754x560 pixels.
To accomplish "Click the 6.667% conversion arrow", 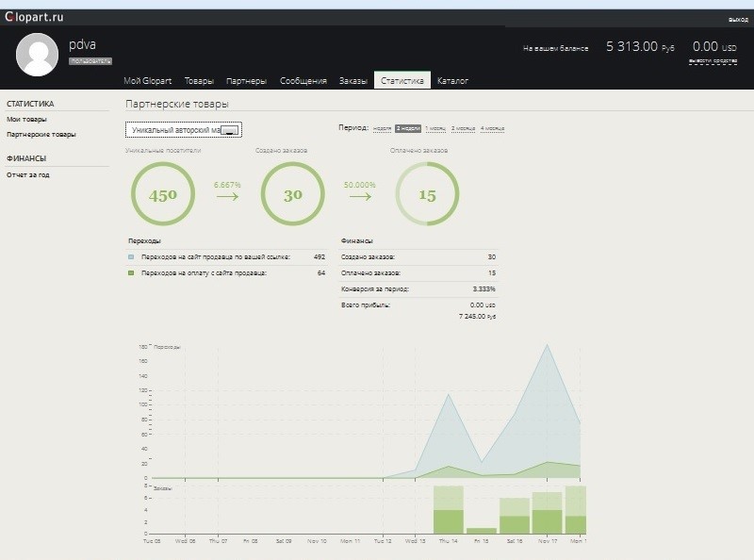I will [x=227, y=197].
